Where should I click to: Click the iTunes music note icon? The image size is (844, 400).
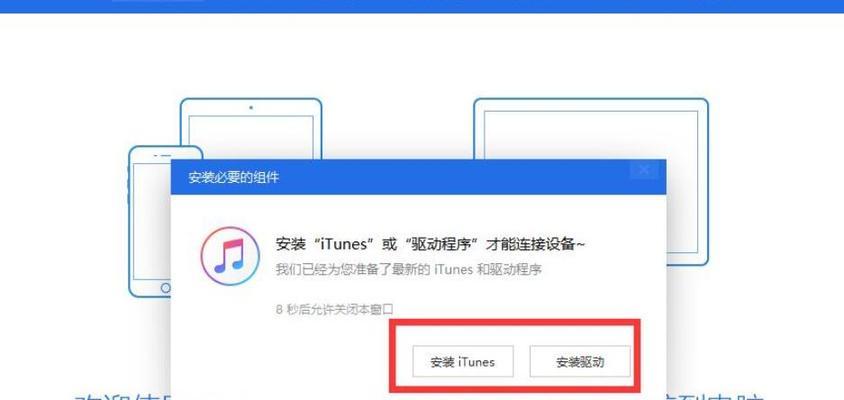coord(230,256)
